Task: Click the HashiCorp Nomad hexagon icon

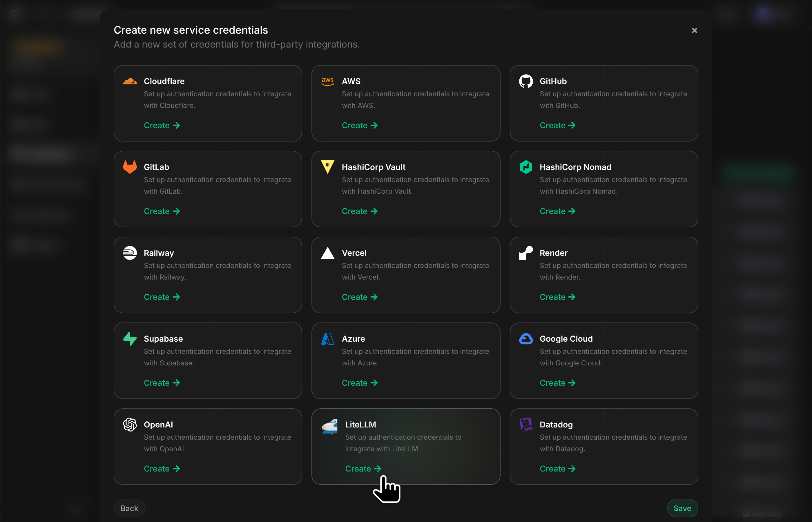Action: [x=526, y=167]
